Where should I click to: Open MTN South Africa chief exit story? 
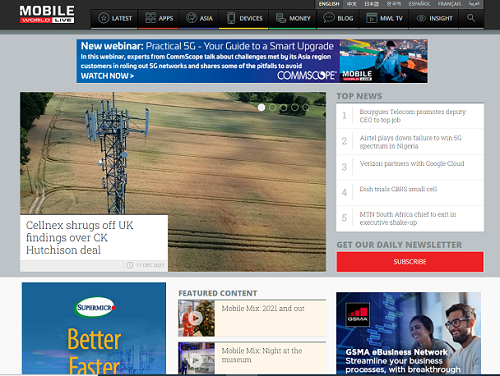click(x=408, y=218)
